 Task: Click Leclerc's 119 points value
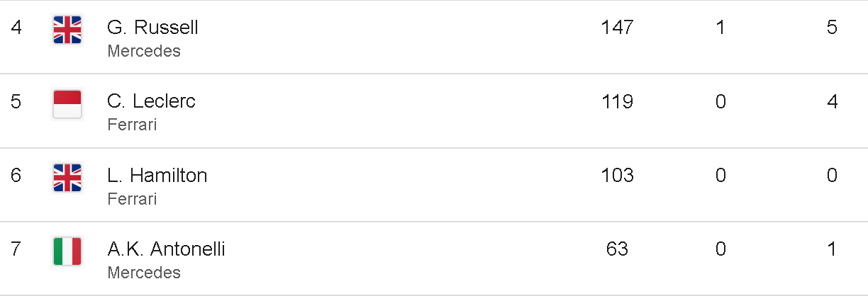tap(617, 101)
